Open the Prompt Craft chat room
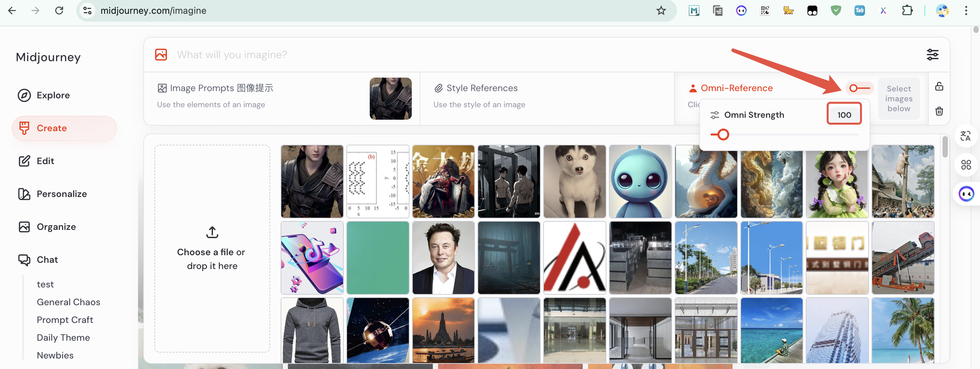Screen dimensions: 980x369 tap(65, 320)
